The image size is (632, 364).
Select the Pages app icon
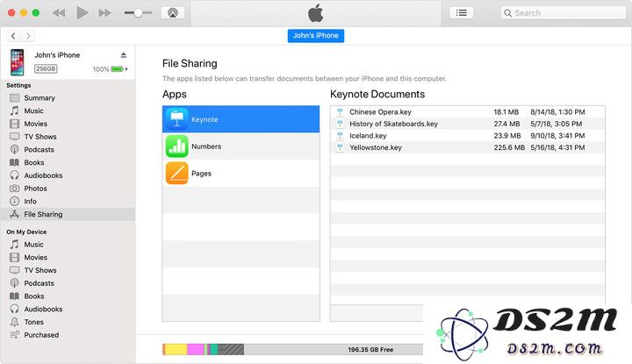(176, 173)
